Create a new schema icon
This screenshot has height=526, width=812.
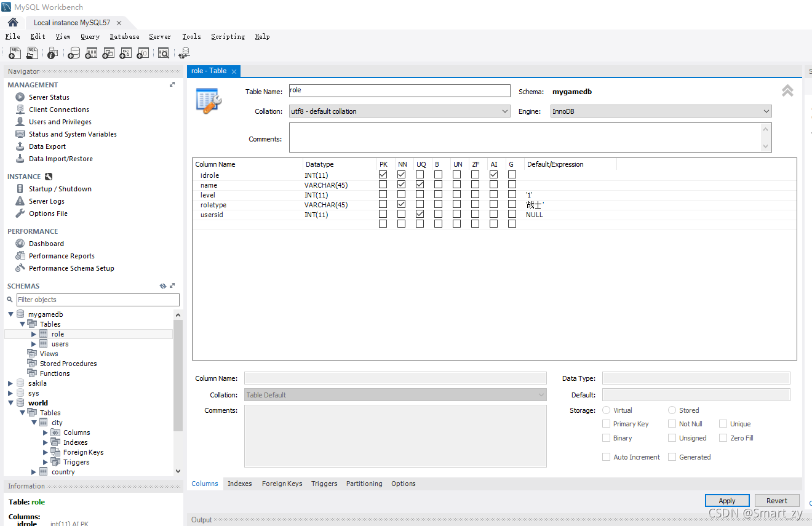tap(74, 54)
